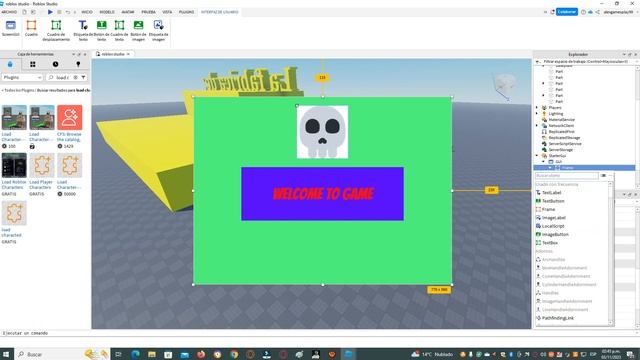Viewport: 640px width, 360px height.
Task: Insert a Cuadro de texto element
Action: click(x=119, y=30)
